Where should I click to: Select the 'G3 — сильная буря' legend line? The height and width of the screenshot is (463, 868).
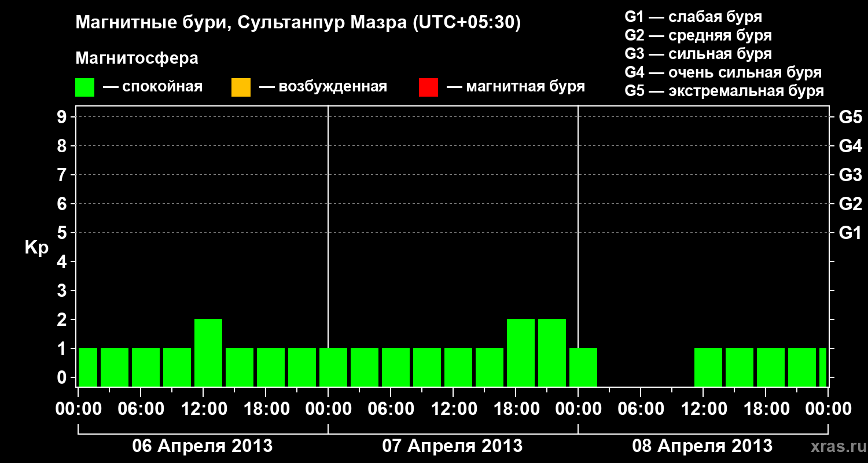click(698, 54)
